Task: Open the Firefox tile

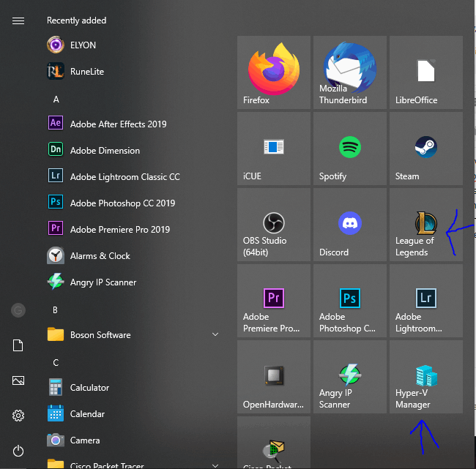Action: (x=274, y=72)
